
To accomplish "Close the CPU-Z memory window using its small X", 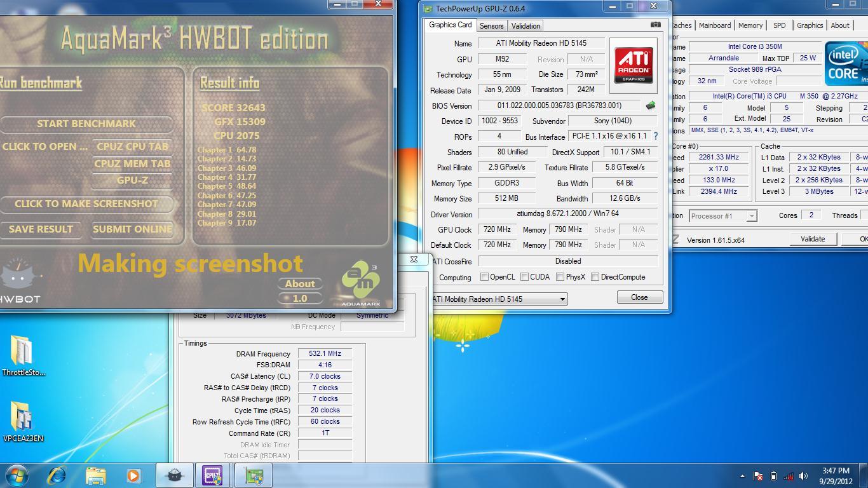I will [414, 259].
